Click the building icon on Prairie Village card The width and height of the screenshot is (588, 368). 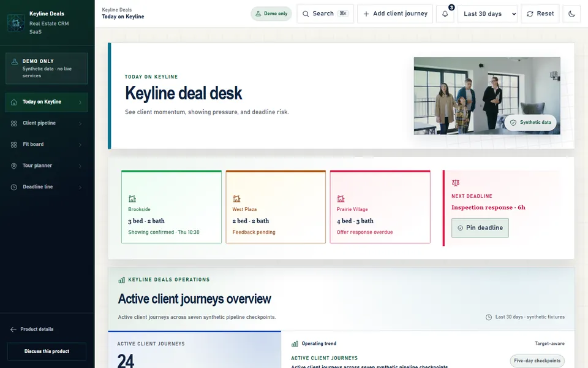(341, 199)
